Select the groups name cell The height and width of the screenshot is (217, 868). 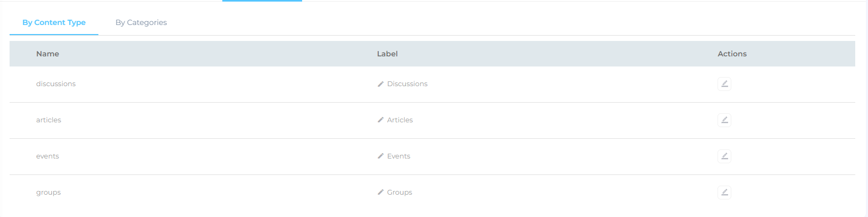(x=48, y=193)
